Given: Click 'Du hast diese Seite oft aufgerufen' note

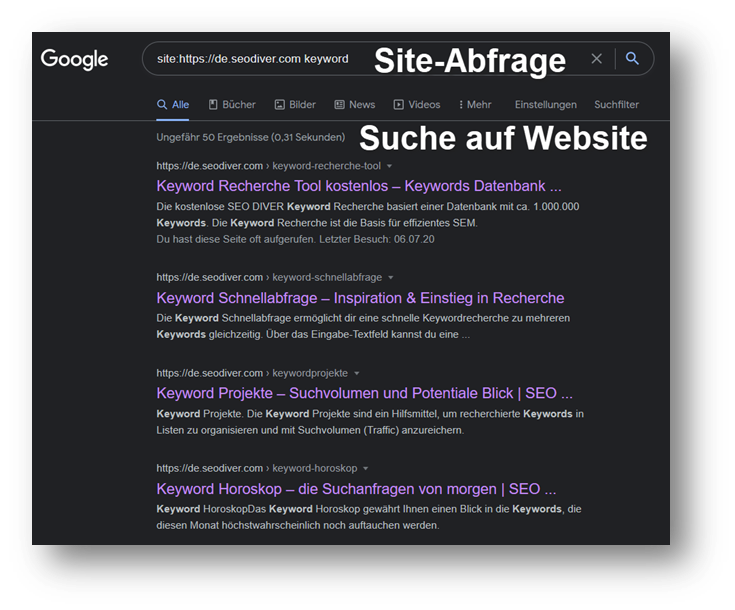Looking at the screenshot, I should point(295,239).
